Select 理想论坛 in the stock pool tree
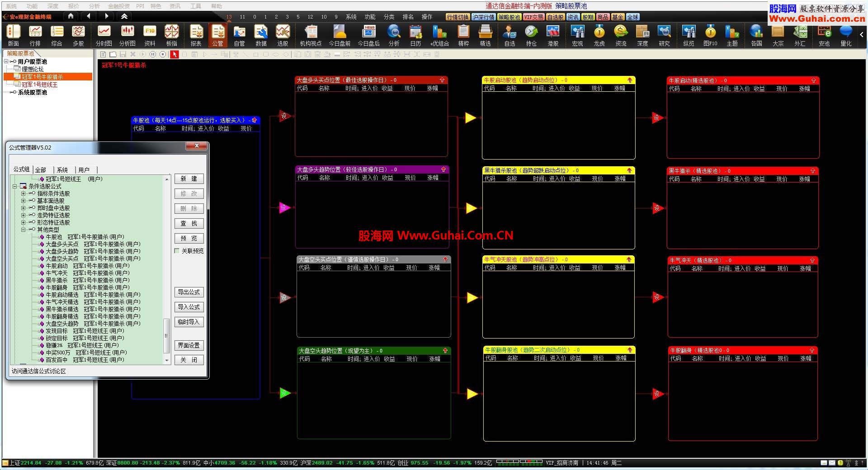Viewport: 868px width, 470px height. (33, 69)
